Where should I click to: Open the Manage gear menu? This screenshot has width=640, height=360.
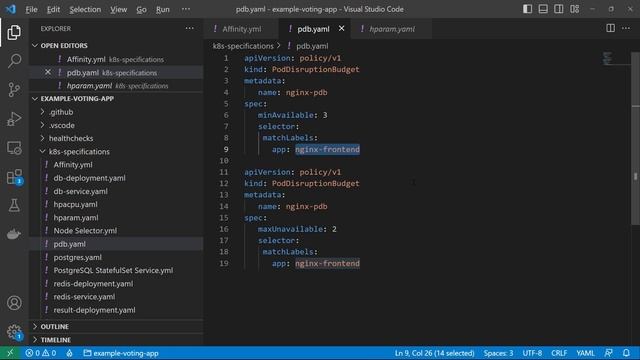click(x=14, y=331)
